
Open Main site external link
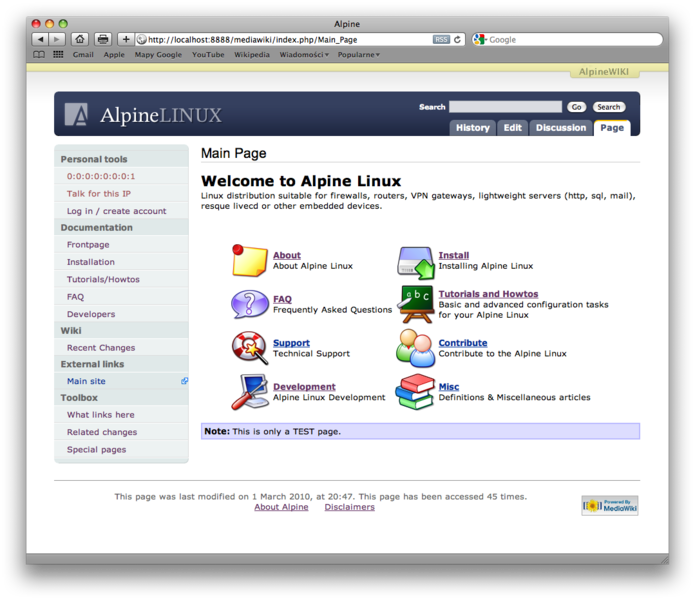(x=86, y=381)
